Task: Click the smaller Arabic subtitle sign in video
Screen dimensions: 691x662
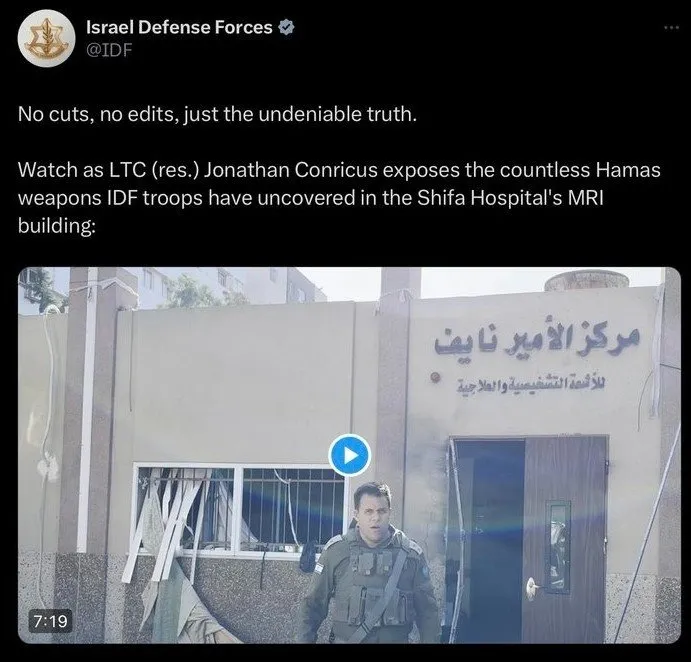Action: [x=531, y=385]
